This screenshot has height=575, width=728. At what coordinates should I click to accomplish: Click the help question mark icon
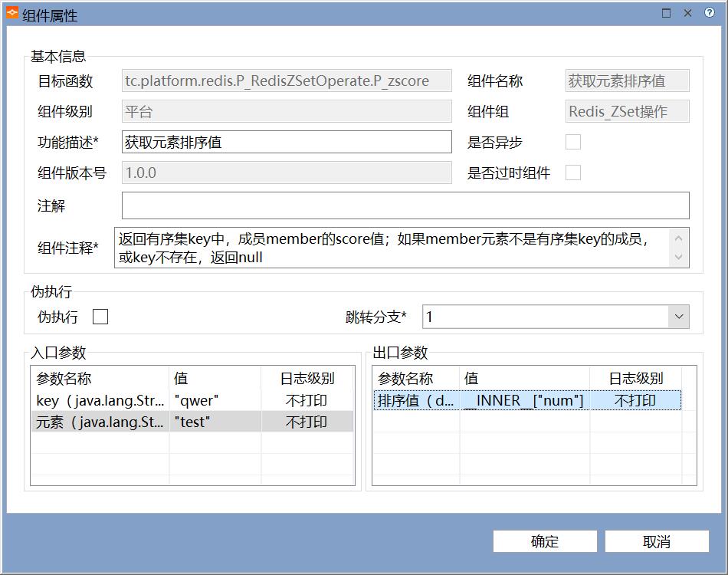709,13
